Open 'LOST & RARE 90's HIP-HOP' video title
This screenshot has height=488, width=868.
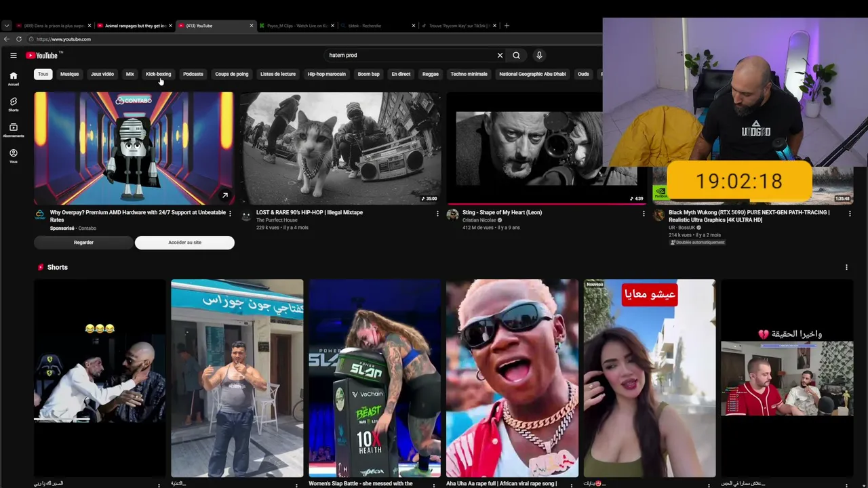click(309, 213)
